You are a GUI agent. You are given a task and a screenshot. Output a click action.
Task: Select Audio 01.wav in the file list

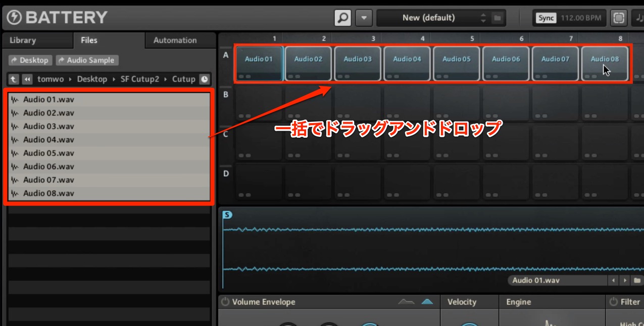(109, 99)
